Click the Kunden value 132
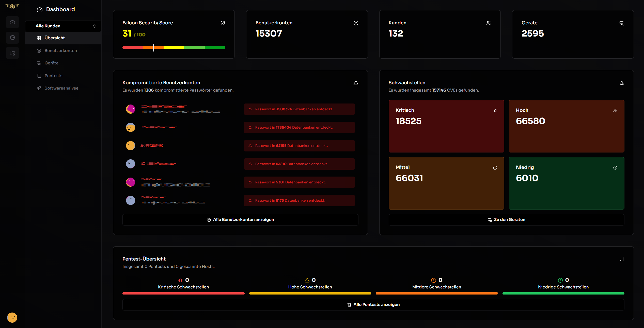Viewport: 644px width, 328px height. (396, 33)
